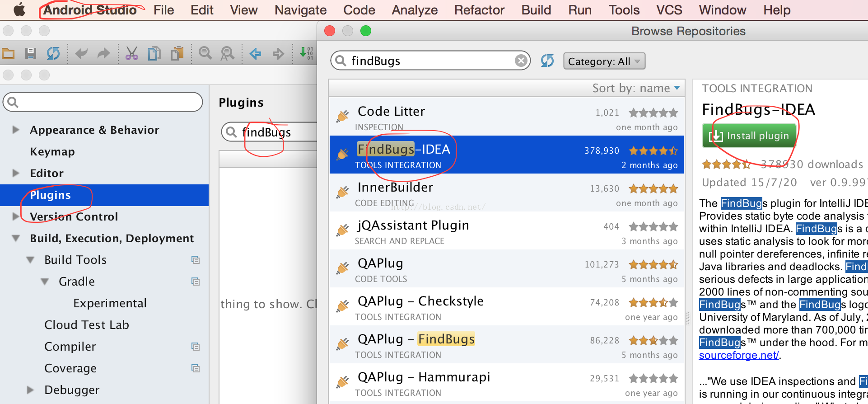
Task: Open the File menu
Action: click(x=163, y=10)
